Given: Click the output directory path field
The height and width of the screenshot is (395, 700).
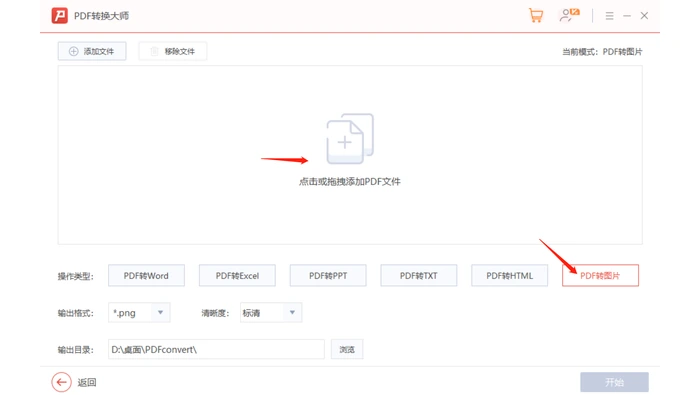Looking at the screenshot, I should coord(216,349).
